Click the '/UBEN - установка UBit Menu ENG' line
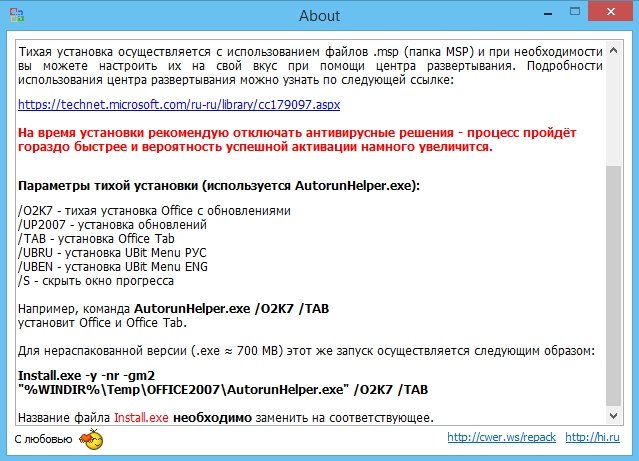Screen dimensions: 639x461 point(113,267)
